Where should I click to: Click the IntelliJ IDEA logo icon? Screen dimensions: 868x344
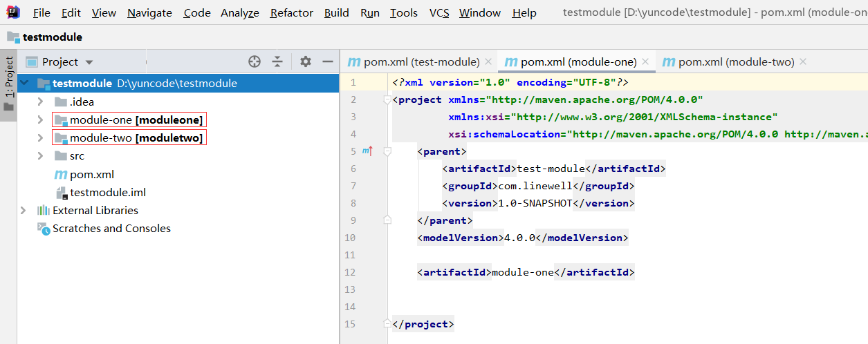12,12
